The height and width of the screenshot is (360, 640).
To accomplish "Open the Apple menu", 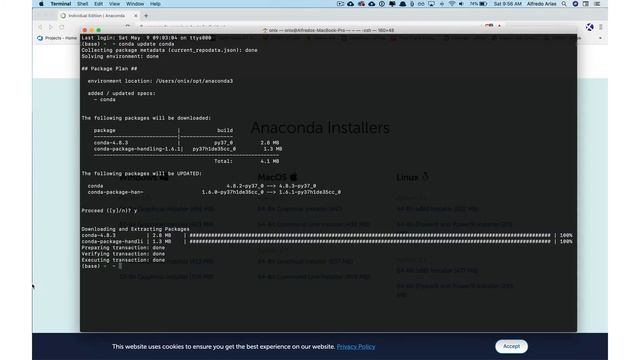I will pos(41,4).
